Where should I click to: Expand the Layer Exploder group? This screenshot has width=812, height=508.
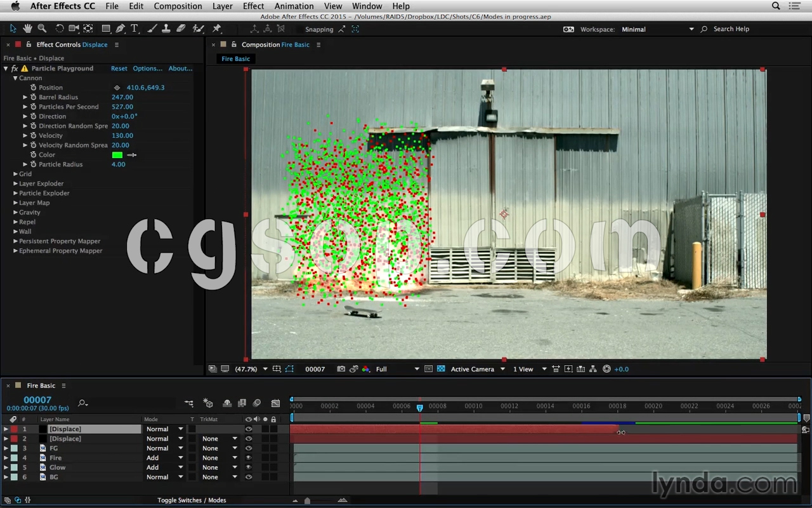pyautogui.click(x=15, y=184)
